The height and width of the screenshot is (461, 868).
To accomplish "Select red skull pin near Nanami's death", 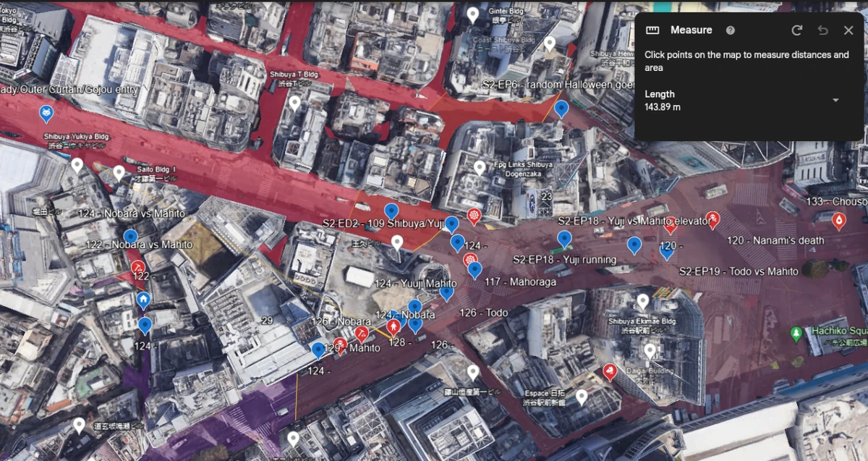I will pos(714,220).
